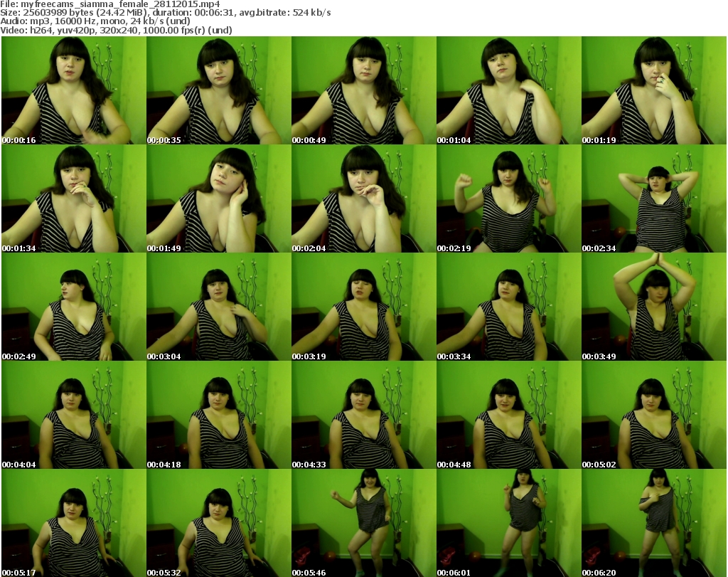Select the thumbnail at timestamp 00:06:01
728x577 pixels.
point(509,523)
